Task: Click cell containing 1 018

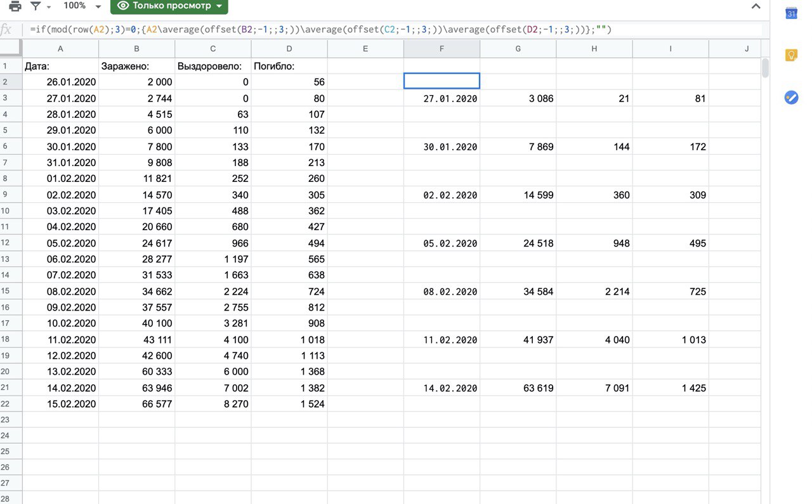Action: click(x=289, y=340)
